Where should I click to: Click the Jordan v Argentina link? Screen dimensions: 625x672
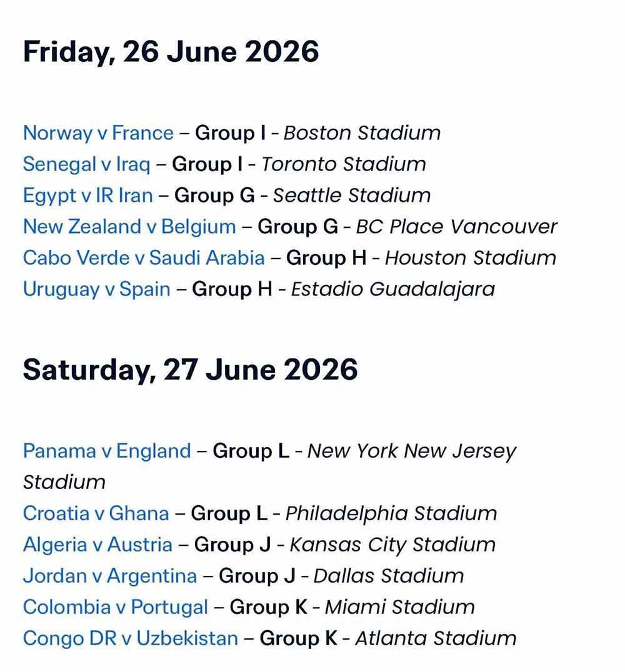click(x=109, y=576)
